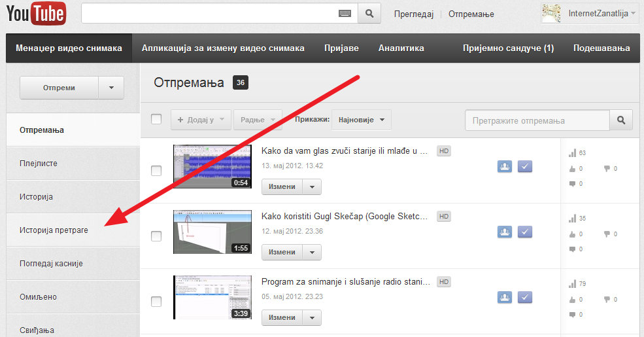Expand the arrow next to first video's Измени
This screenshot has width=644, height=337.
point(312,186)
